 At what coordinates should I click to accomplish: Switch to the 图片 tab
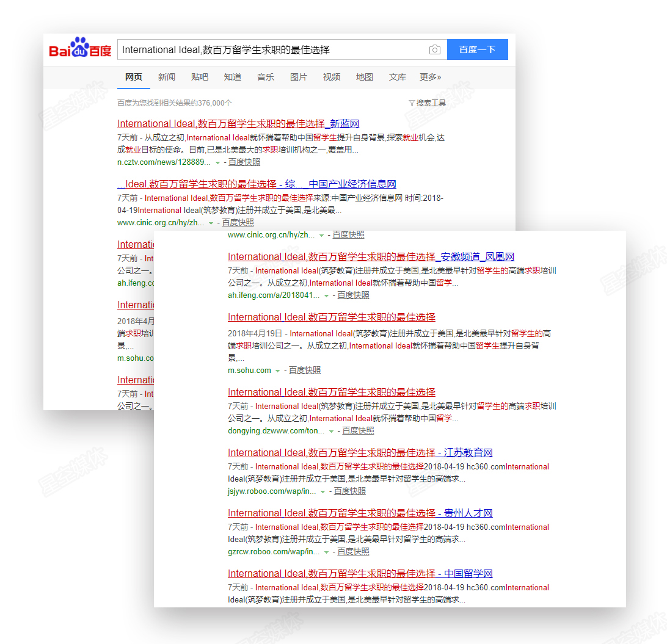click(x=298, y=77)
